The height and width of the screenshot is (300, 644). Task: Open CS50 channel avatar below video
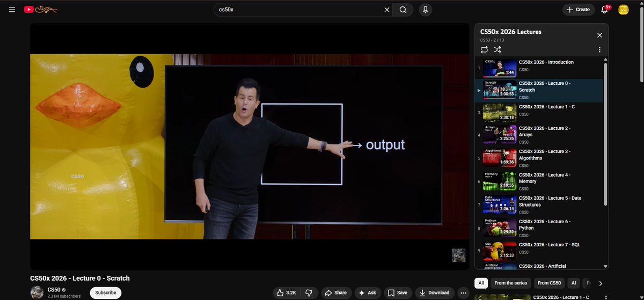[37, 292]
